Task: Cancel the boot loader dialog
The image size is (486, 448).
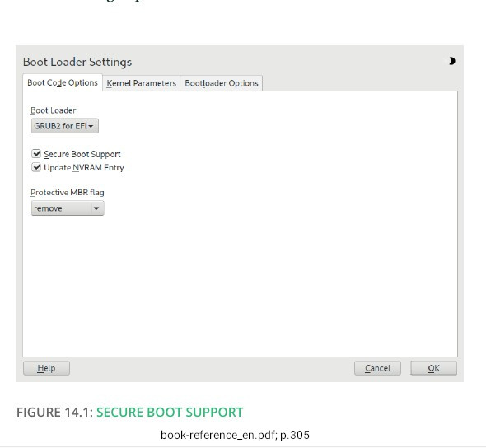Action: [377, 368]
